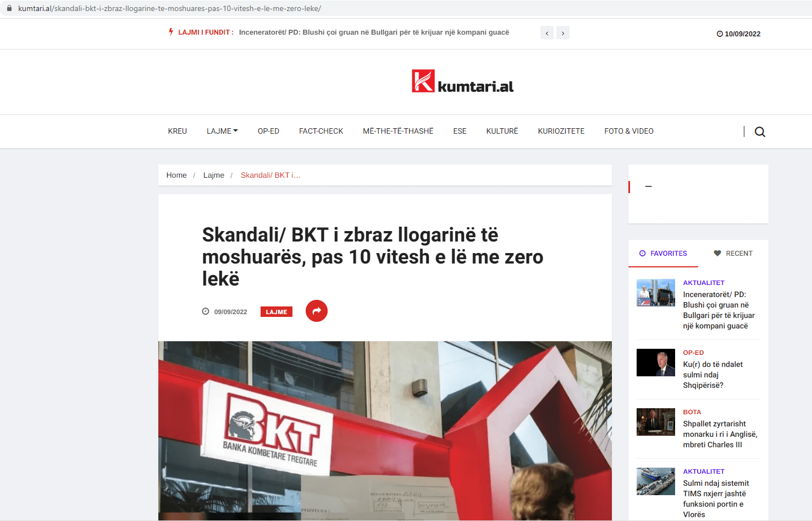Switch to the FAVORITES tab
The image size is (812, 521).
(x=663, y=254)
